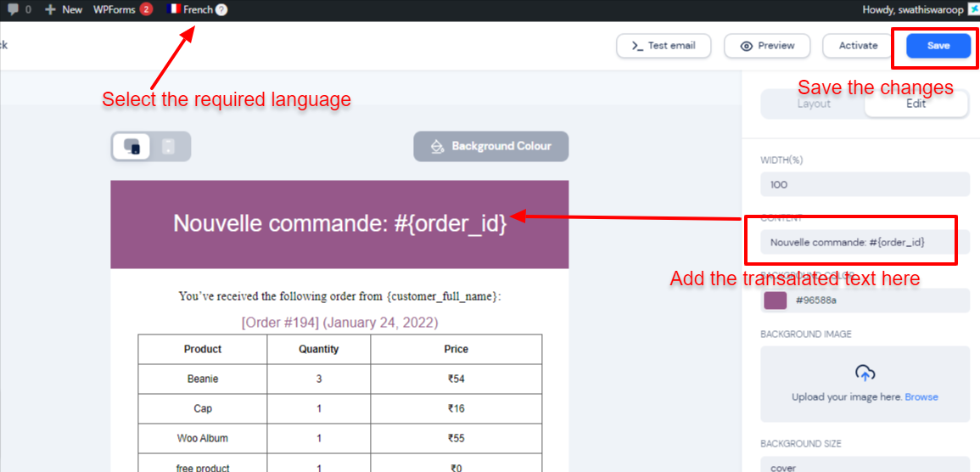Click the Background Colour button

(490, 146)
